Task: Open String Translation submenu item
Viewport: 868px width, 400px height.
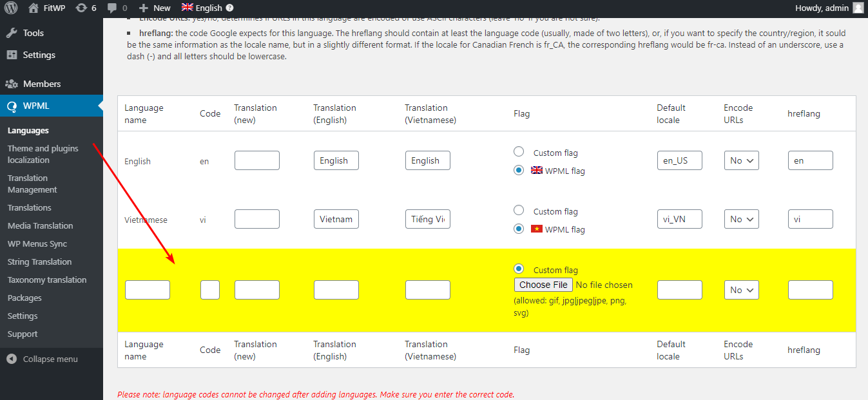Action: (39, 262)
